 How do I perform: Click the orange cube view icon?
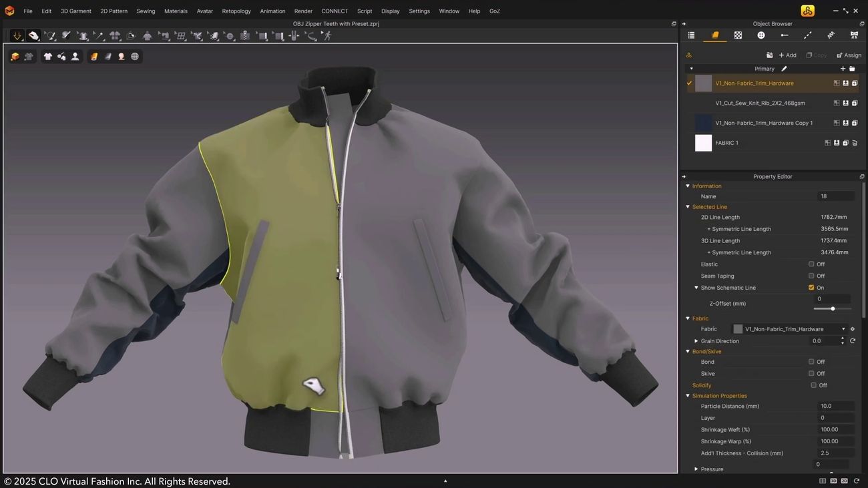(x=15, y=57)
